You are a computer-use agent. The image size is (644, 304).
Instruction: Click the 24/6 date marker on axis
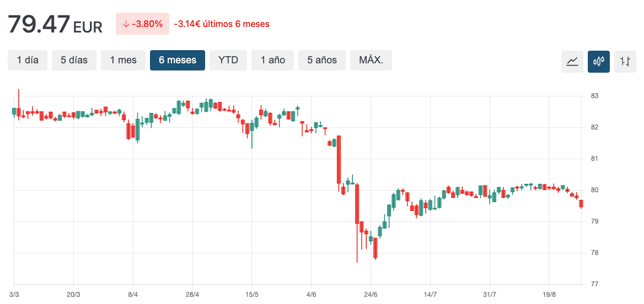371,295
